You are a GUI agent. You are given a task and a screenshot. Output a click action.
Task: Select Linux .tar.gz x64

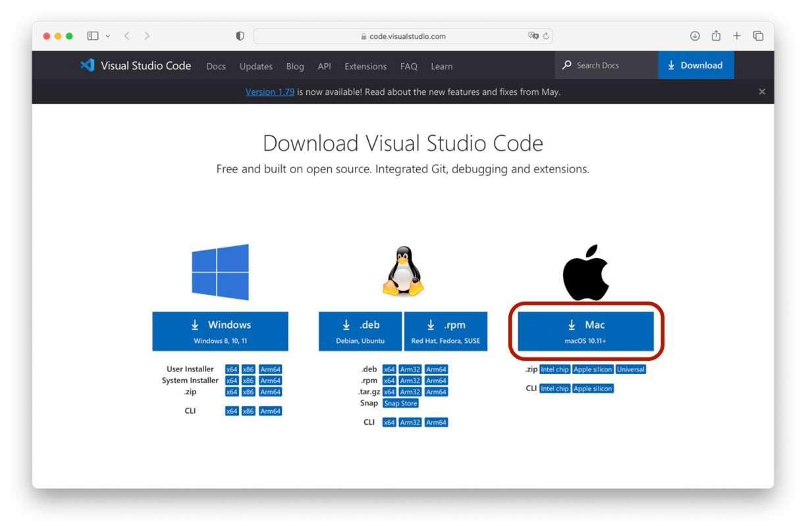pyautogui.click(x=389, y=392)
